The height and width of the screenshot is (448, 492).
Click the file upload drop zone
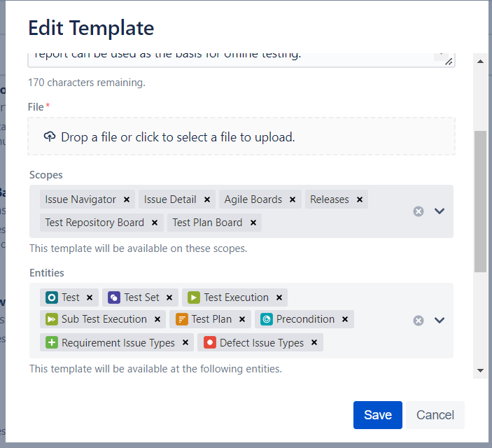coord(241,136)
